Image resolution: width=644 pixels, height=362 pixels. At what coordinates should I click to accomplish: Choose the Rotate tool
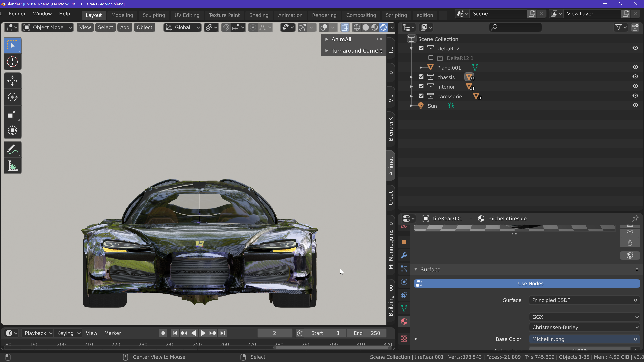point(12,97)
